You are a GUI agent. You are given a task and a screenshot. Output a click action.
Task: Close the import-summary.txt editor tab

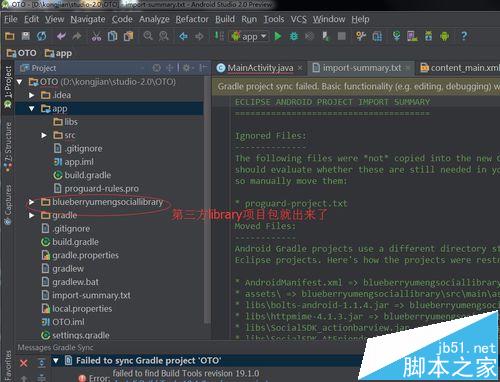click(x=407, y=68)
